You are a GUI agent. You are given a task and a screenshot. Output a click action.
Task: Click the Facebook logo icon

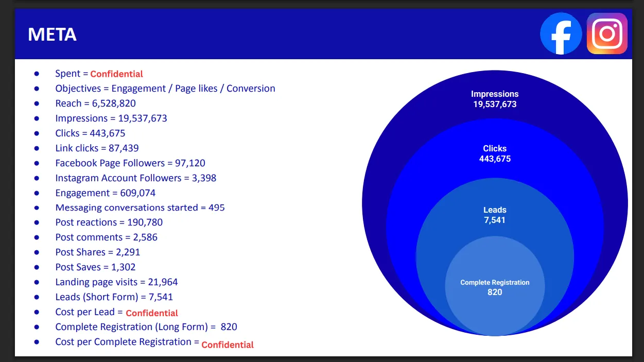click(x=561, y=33)
